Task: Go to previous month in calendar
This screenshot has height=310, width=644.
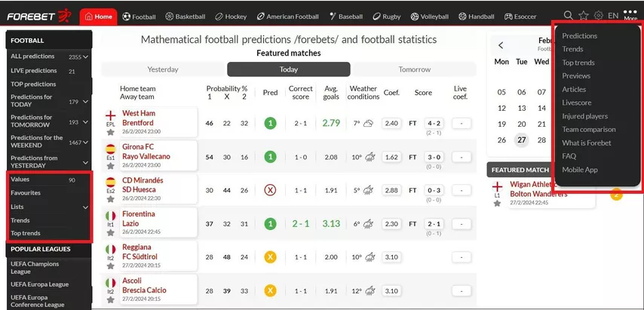Action: 501,45
